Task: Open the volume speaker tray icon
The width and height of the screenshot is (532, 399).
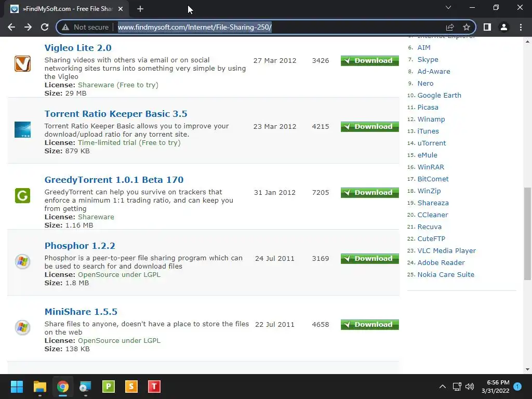Action: [x=470, y=387]
